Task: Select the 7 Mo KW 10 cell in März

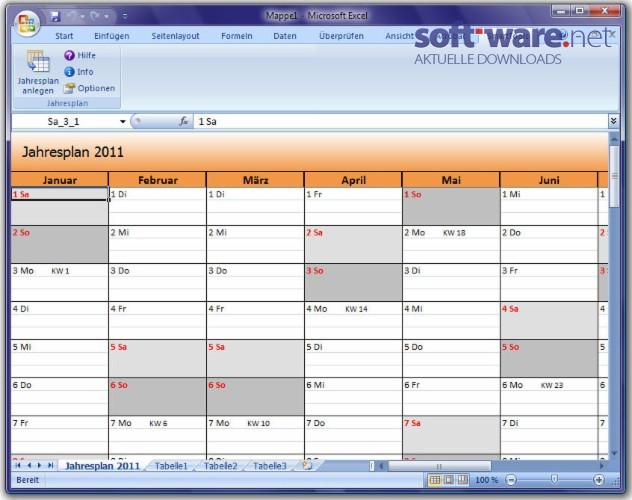Action: (x=256, y=423)
